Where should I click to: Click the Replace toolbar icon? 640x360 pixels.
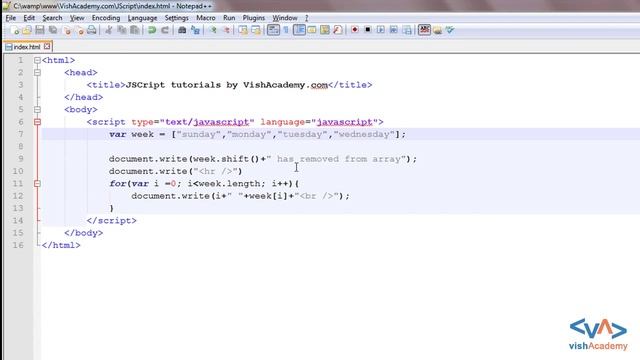196,30
